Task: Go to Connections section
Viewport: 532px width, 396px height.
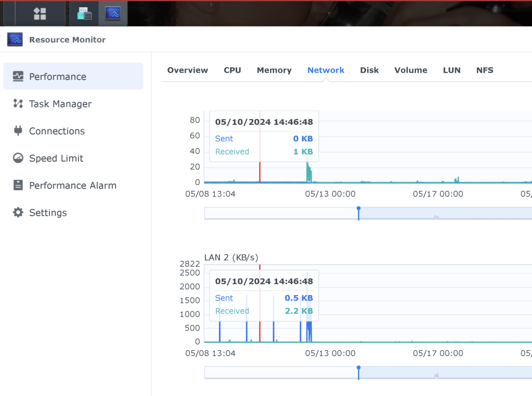Action: tap(73, 131)
